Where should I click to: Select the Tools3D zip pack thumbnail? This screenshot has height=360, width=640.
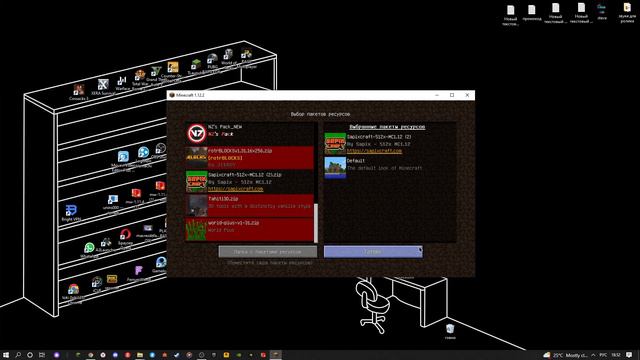[x=196, y=205]
